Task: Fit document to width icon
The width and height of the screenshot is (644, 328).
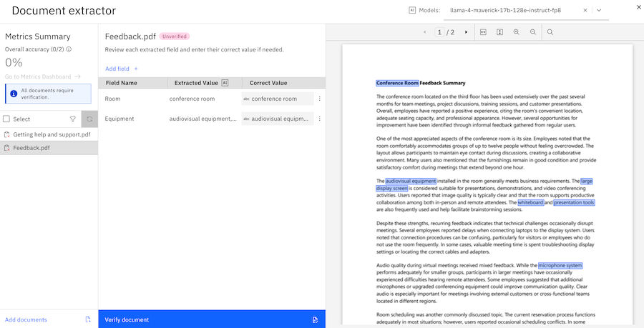Action: pos(483,32)
